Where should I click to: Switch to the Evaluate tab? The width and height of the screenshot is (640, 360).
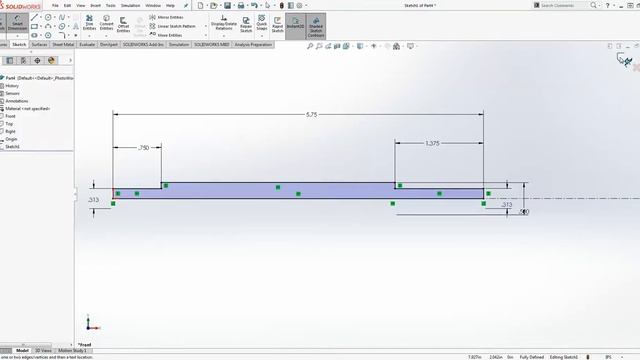87,44
